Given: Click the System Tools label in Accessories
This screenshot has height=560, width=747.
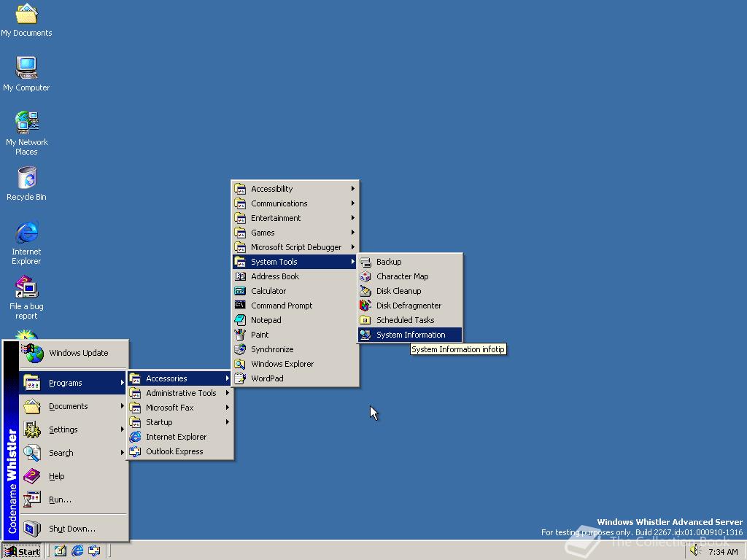Looking at the screenshot, I should [x=274, y=262].
